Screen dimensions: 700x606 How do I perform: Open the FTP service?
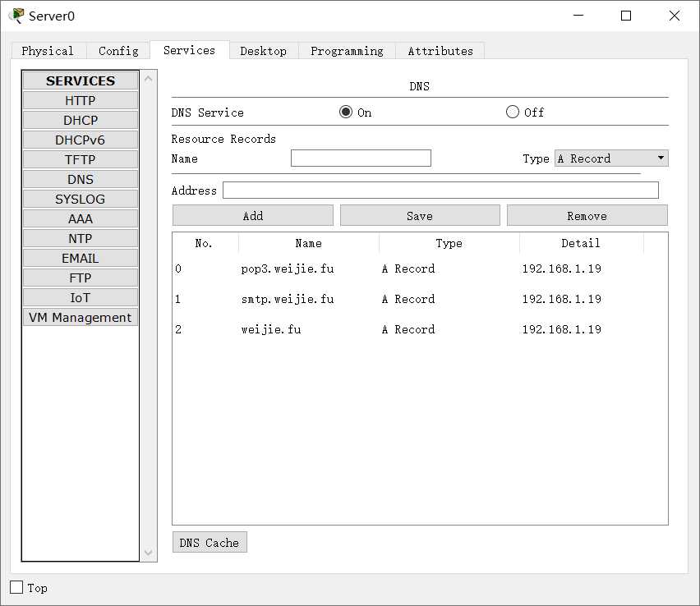pos(81,278)
